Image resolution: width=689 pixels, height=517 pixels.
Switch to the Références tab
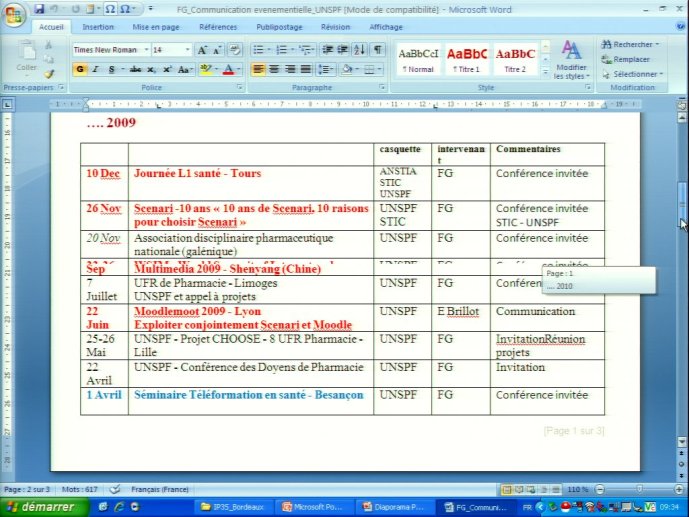click(218, 27)
